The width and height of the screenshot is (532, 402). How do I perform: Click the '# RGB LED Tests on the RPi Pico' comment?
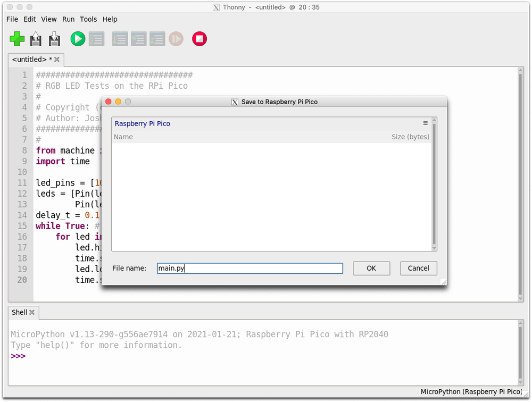[x=112, y=86]
